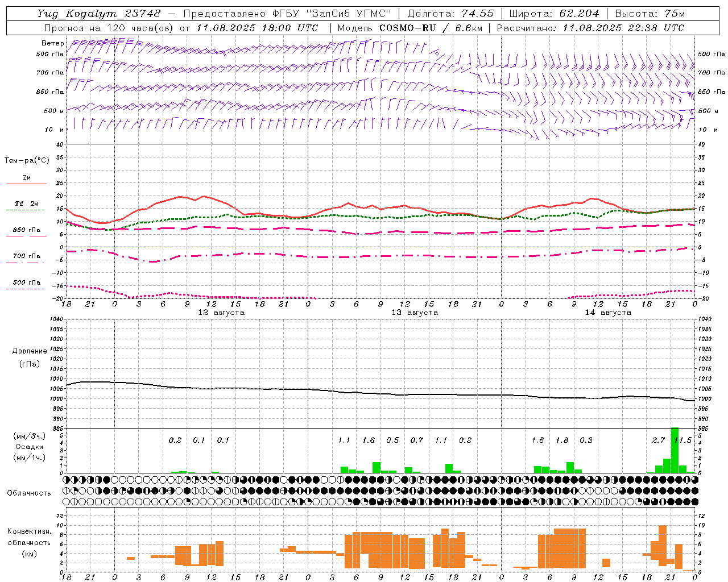Click the '12 августа' date label
Screen dimensions: 728x582
(221, 313)
